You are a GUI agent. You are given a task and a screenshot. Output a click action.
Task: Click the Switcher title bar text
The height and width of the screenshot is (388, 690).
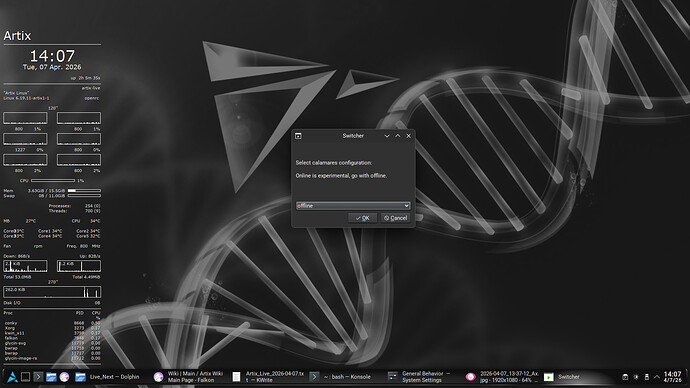(353, 136)
